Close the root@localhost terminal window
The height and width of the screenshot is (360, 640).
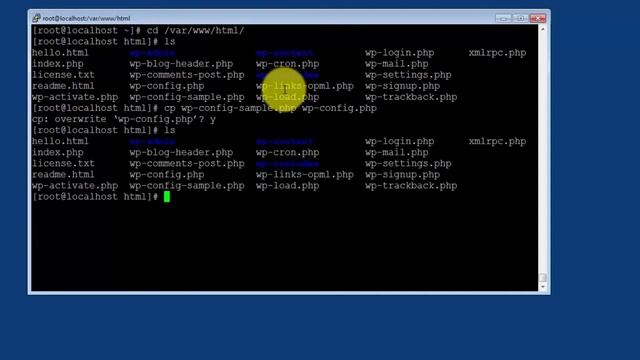click(x=538, y=18)
